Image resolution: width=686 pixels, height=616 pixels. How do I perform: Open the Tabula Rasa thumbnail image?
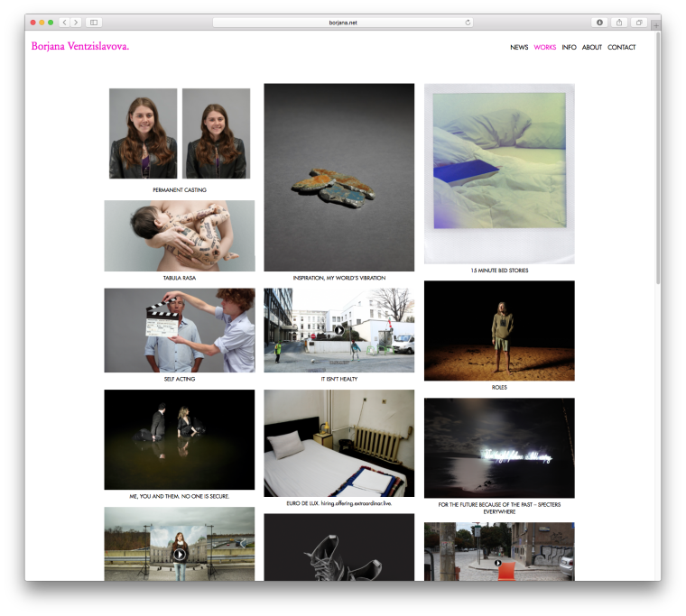pos(179,235)
